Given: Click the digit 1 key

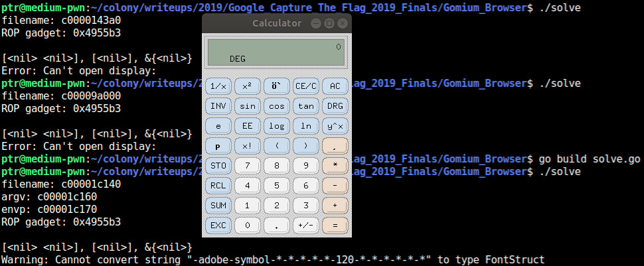Looking at the screenshot, I should click(x=247, y=205).
